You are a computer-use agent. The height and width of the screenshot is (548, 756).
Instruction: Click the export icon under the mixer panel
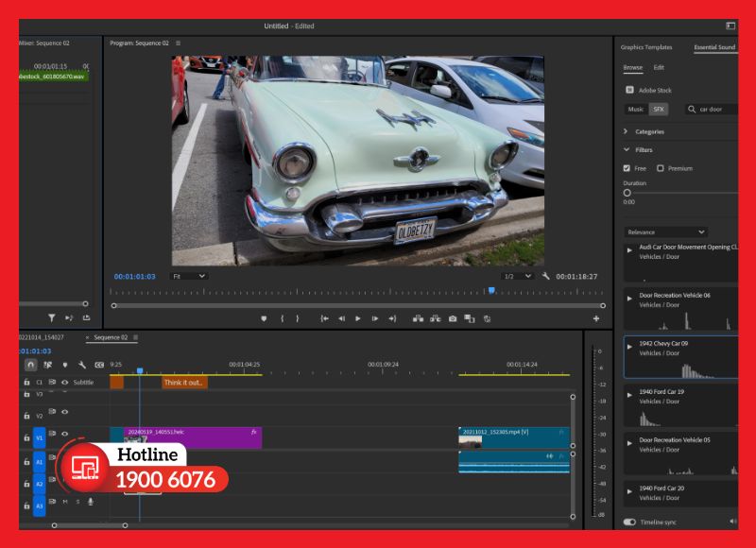coord(86,317)
